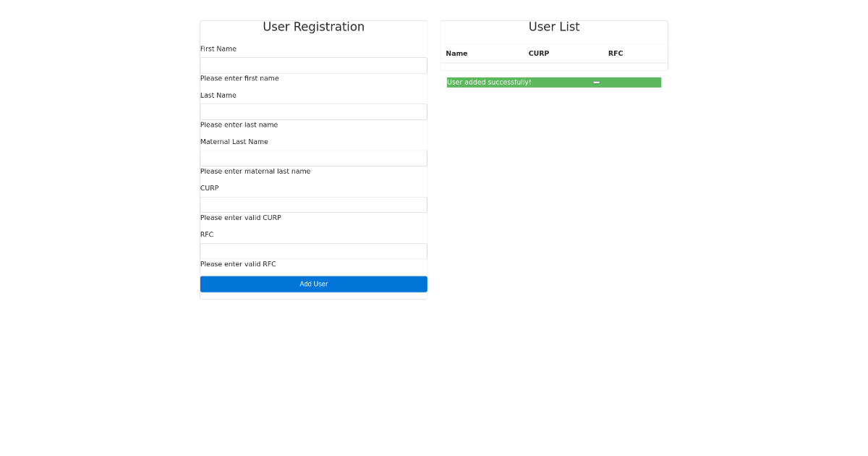Click the "User added successfully!" message text
Image resolution: width=868 pixels, height=456 pixels.
tap(489, 83)
